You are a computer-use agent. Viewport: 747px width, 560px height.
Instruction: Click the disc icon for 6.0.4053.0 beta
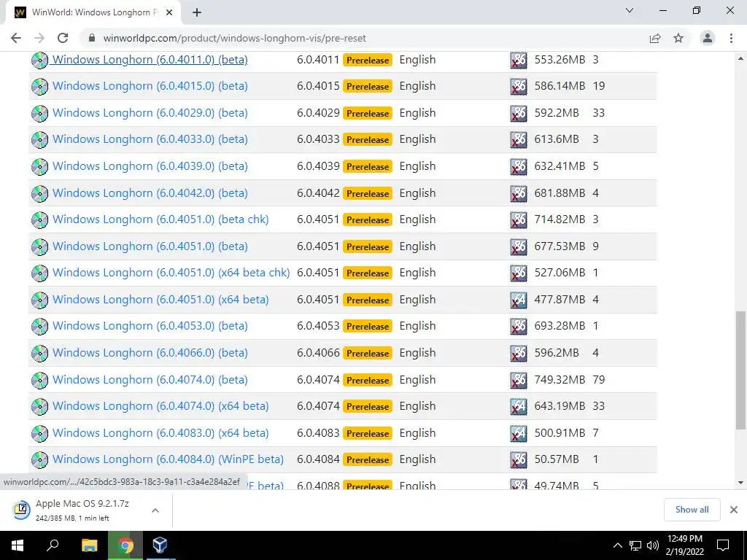point(39,326)
